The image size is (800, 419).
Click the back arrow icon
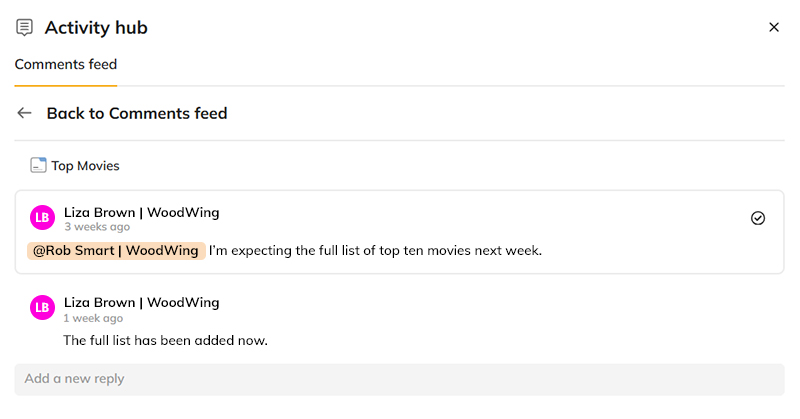pos(24,113)
